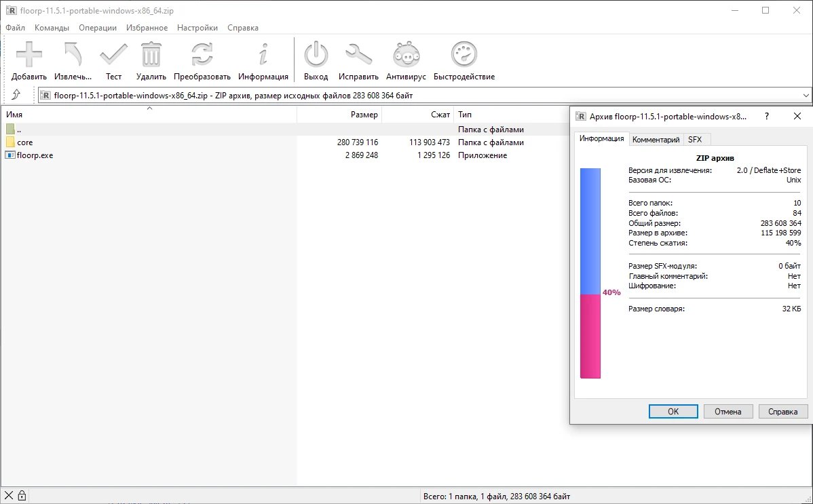This screenshot has width=813, height=504.
Task: Open the Команды menu
Action: pyautogui.click(x=52, y=28)
